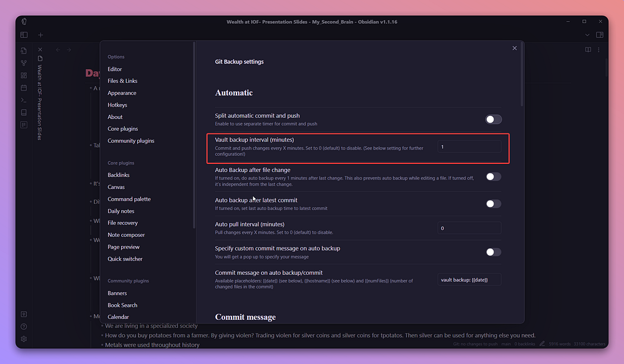Open new tab with plus icon

41,35
